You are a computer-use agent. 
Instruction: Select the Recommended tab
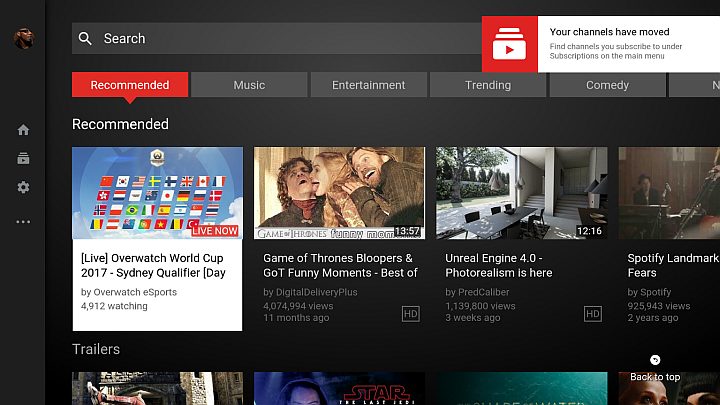click(130, 85)
